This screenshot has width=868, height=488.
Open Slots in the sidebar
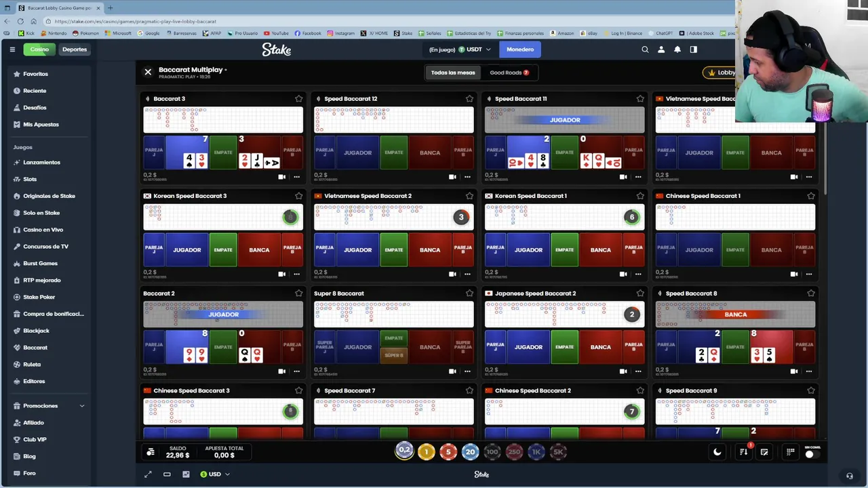coord(30,180)
